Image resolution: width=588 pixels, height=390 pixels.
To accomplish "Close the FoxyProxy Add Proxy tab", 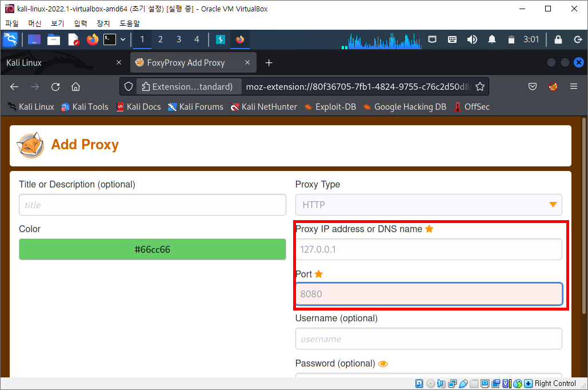I will coord(247,63).
